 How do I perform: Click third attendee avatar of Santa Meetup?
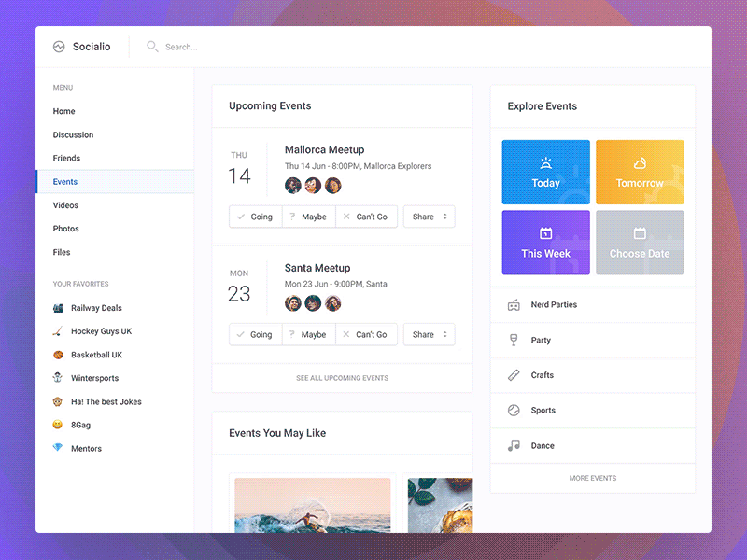tap(333, 303)
